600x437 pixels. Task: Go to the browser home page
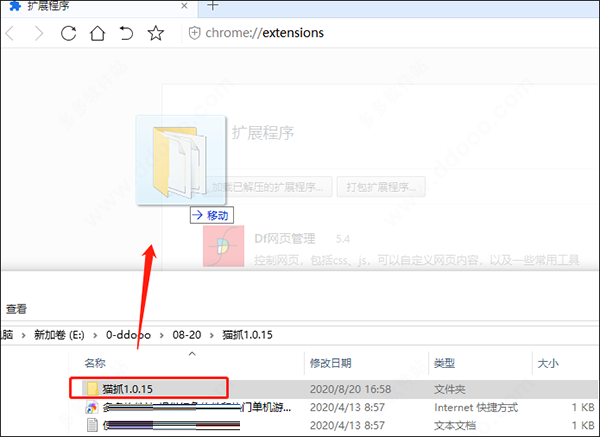pyautogui.click(x=97, y=33)
